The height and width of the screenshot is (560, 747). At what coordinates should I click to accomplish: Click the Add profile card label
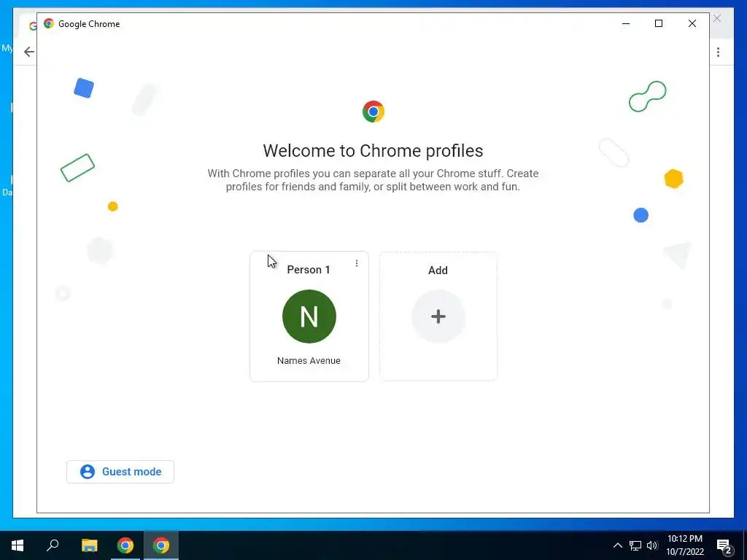click(438, 271)
